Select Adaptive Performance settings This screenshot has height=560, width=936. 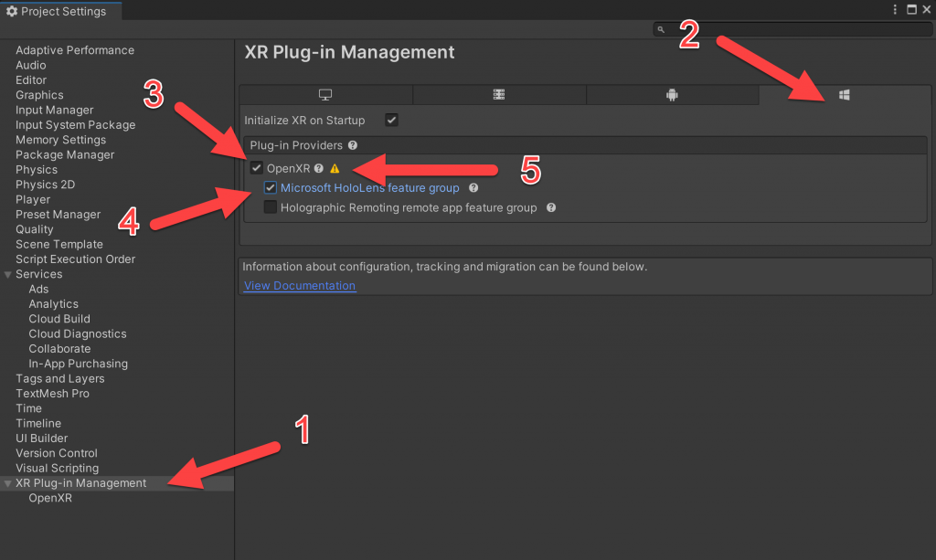click(75, 50)
